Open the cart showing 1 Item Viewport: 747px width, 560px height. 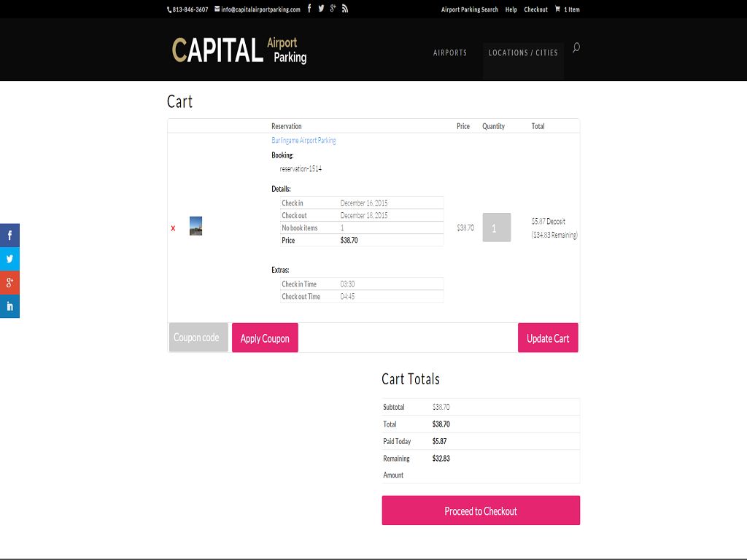pyautogui.click(x=567, y=9)
